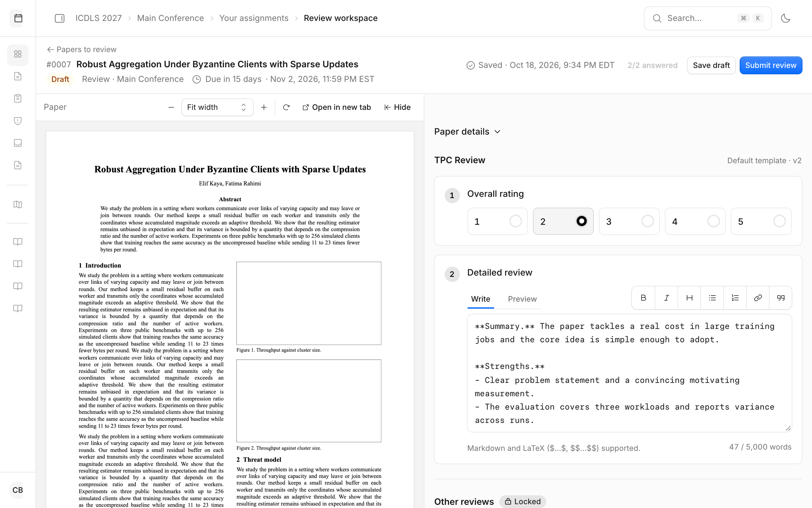Go to Your assignments breadcrumb

point(254,18)
